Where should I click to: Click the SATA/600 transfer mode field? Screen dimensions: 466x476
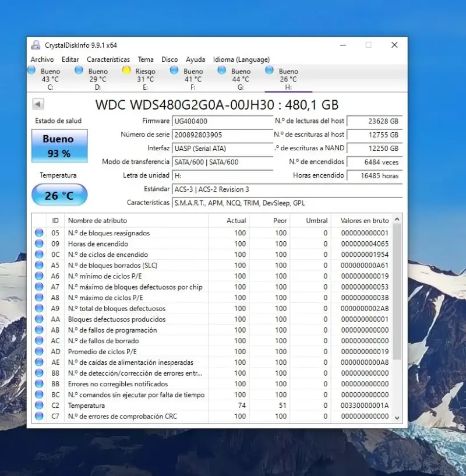pos(223,162)
